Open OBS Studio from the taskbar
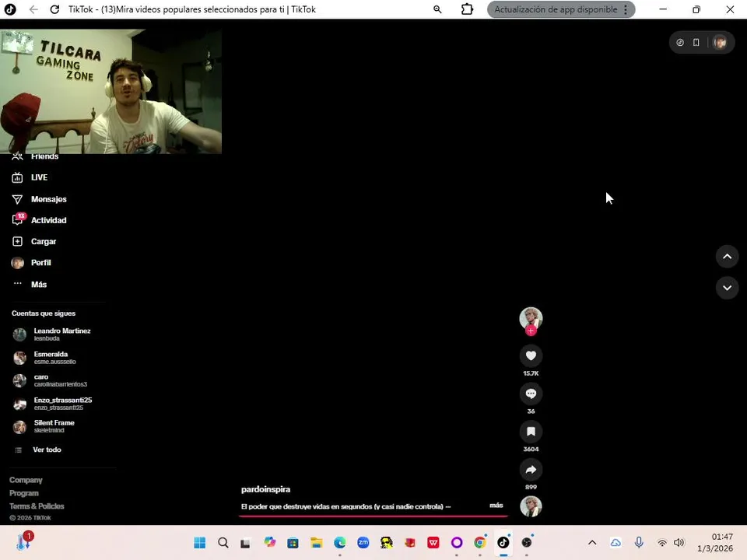The image size is (747, 560). click(527, 542)
